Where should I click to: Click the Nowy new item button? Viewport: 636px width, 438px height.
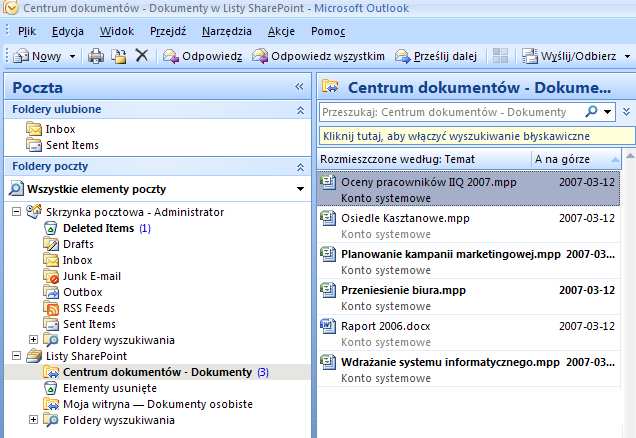37,56
